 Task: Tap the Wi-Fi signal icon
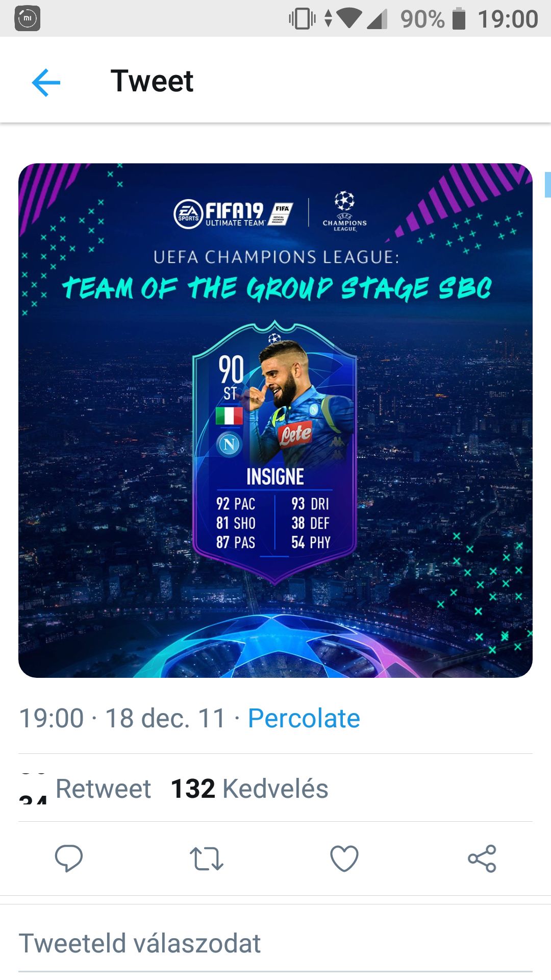[349, 19]
